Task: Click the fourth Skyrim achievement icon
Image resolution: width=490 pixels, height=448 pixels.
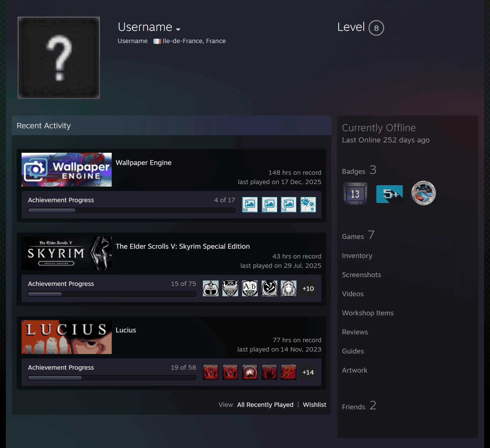Action: [x=269, y=288]
